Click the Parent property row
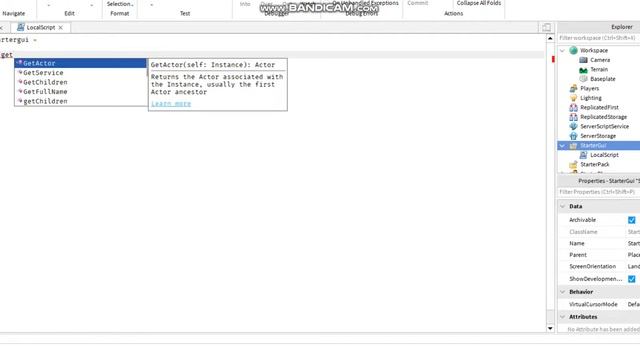The height and width of the screenshot is (360, 640). coord(599,255)
